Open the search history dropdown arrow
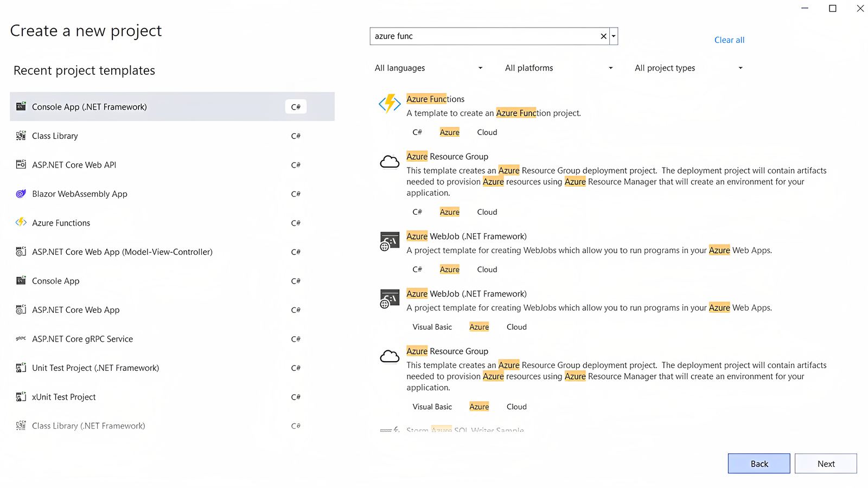The height and width of the screenshot is (488, 868). click(x=614, y=36)
